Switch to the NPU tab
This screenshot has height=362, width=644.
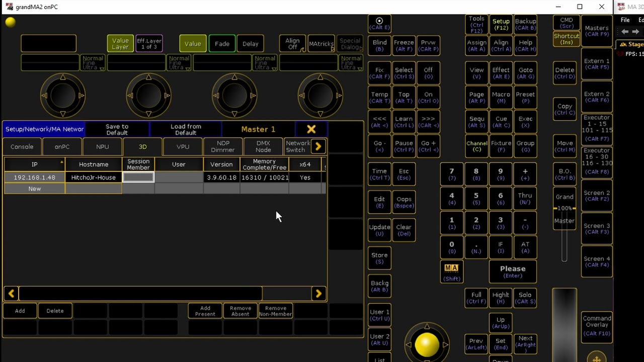coord(103,147)
